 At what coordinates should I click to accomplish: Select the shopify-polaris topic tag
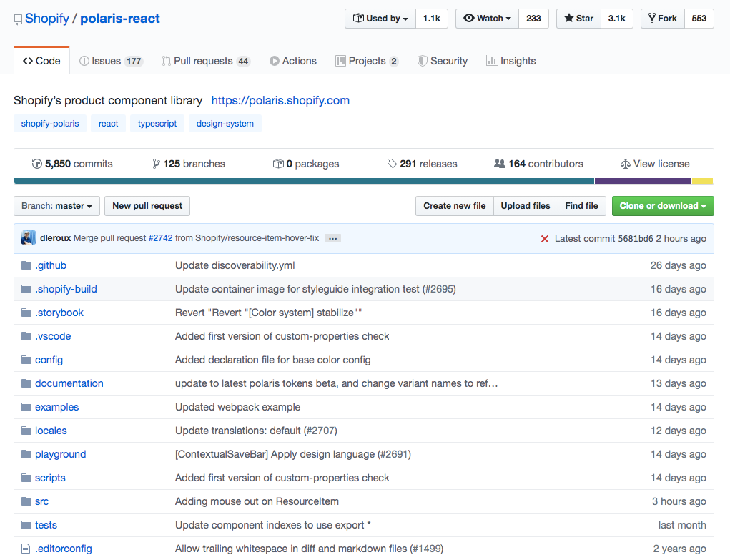tap(50, 124)
